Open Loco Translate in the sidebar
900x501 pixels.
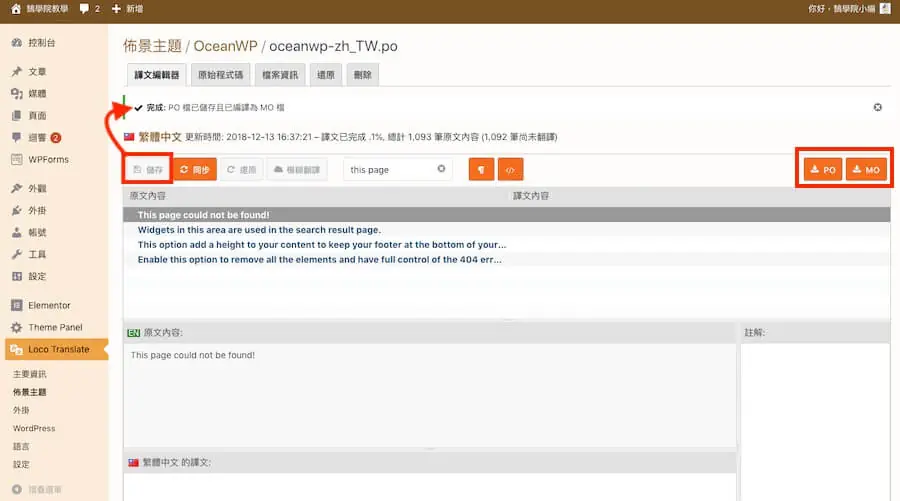coord(58,349)
